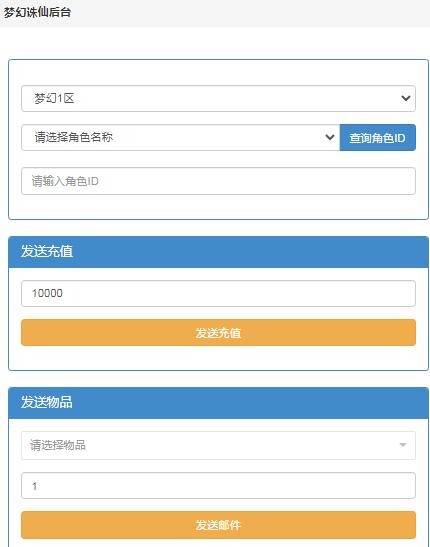Click the chevron arrow beside 请选择角色名称
Screen dimensions: 430x547
coord(330,137)
